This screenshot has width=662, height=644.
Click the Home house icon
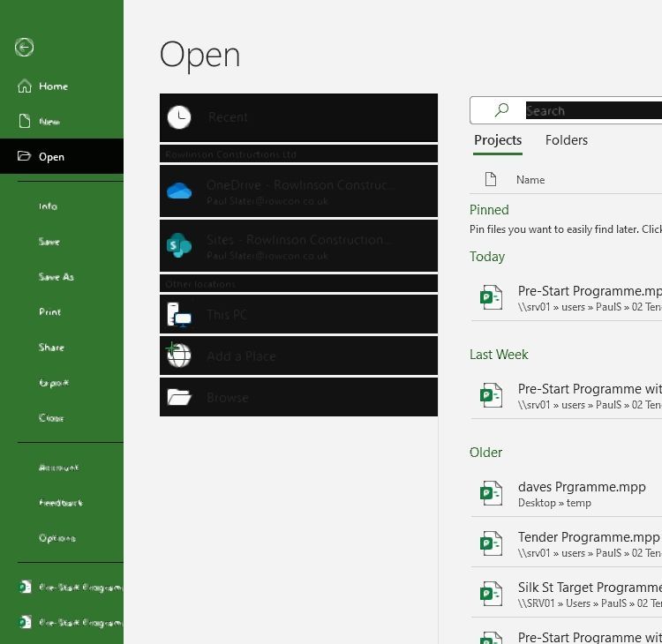25,86
